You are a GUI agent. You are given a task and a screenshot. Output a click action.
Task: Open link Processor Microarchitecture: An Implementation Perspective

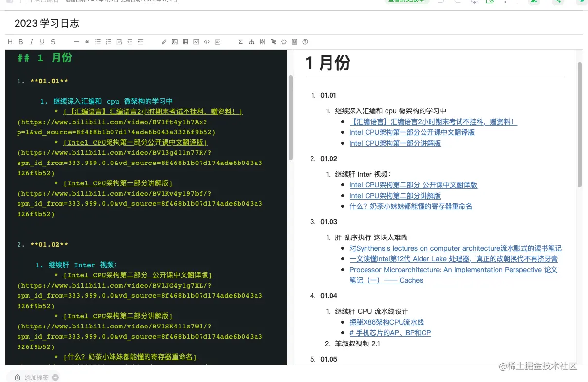coord(454,275)
